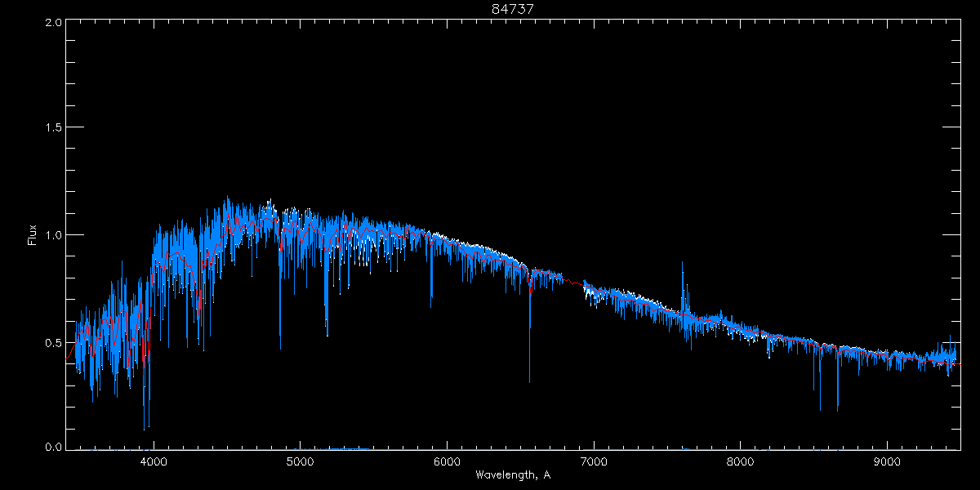Viewport: 980px width, 490px height.
Task: Click the "Wavelength, A" x-axis label
Action: (512, 474)
